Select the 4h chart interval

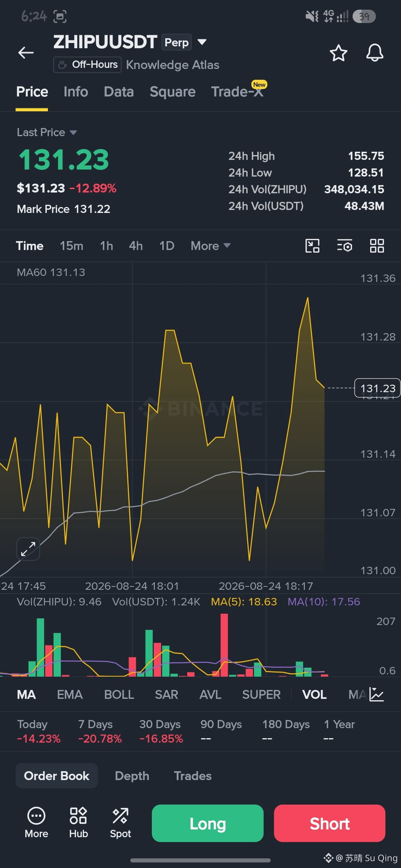[136, 246]
